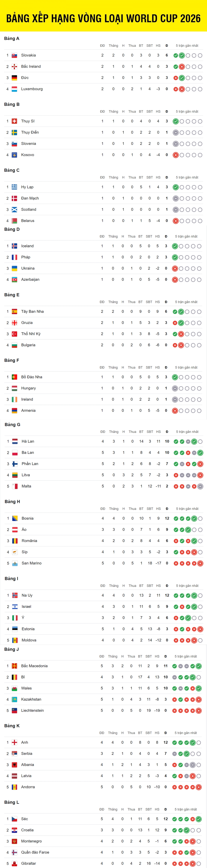Click the Bảng A group heading
This screenshot has width=207, height=868.
pyautogui.click(x=12, y=38)
